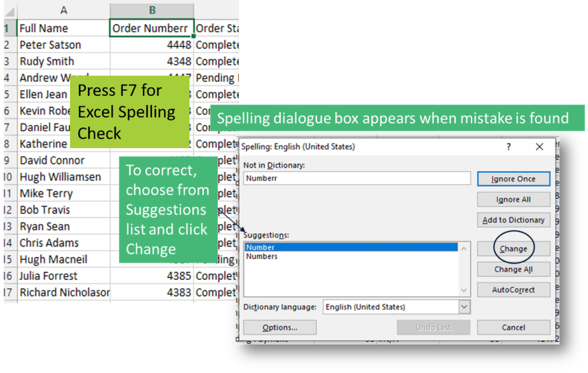Click order number cell 4383
Image resolution: width=588 pixels, height=373 pixels.
click(x=152, y=292)
